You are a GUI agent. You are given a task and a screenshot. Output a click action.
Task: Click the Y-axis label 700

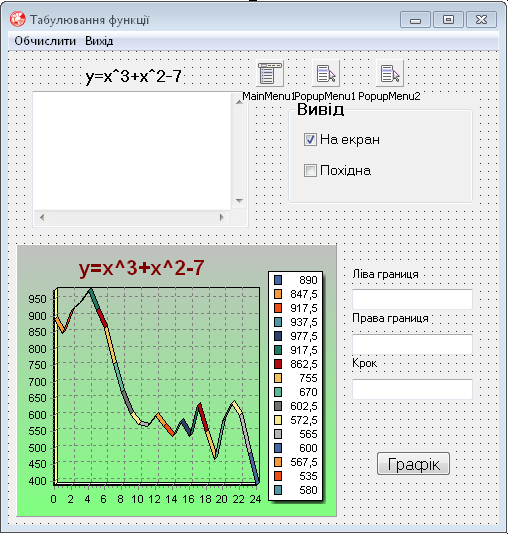click(x=37, y=382)
